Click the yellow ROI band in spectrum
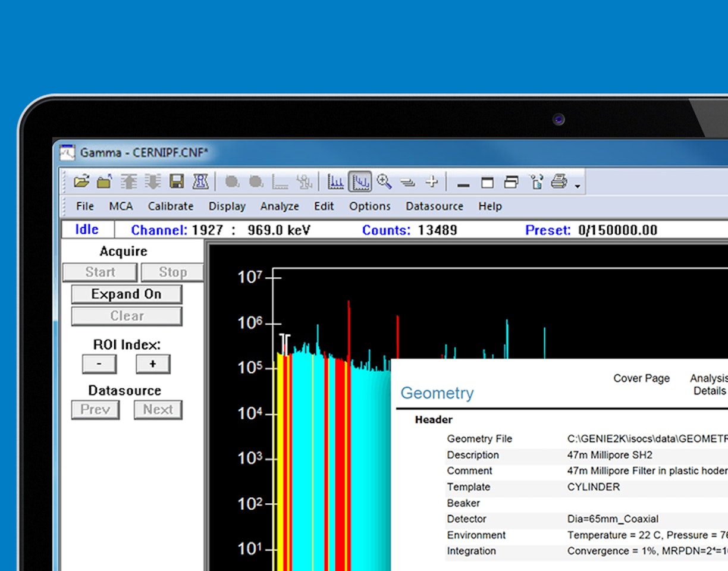 click(280, 461)
